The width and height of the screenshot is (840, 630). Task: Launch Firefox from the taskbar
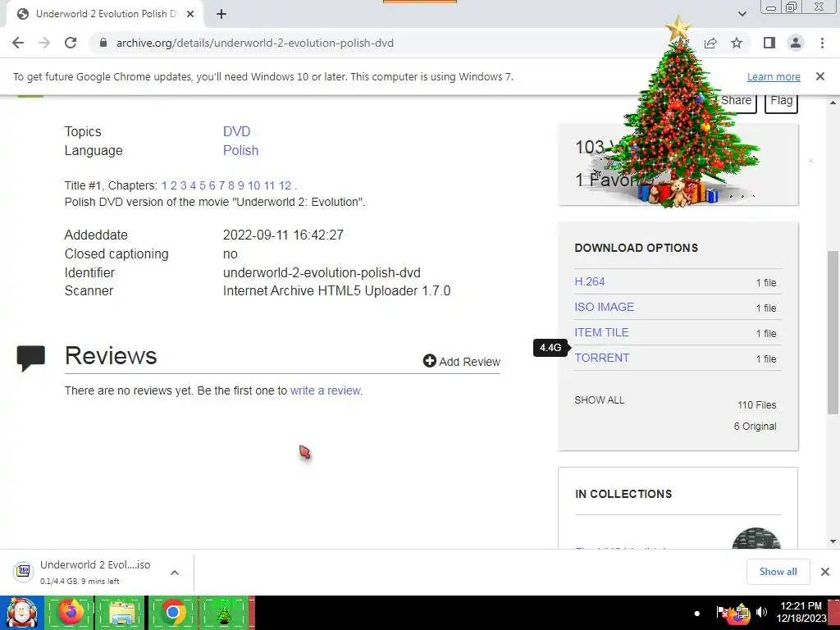tap(70, 613)
